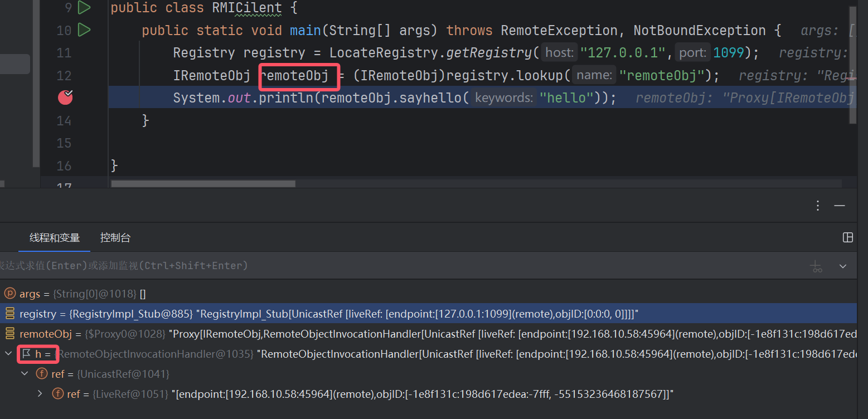This screenshot has width=868, height=419.
Task: Click the editor horizontal scrollbar
Action: (x=203, y=183)
